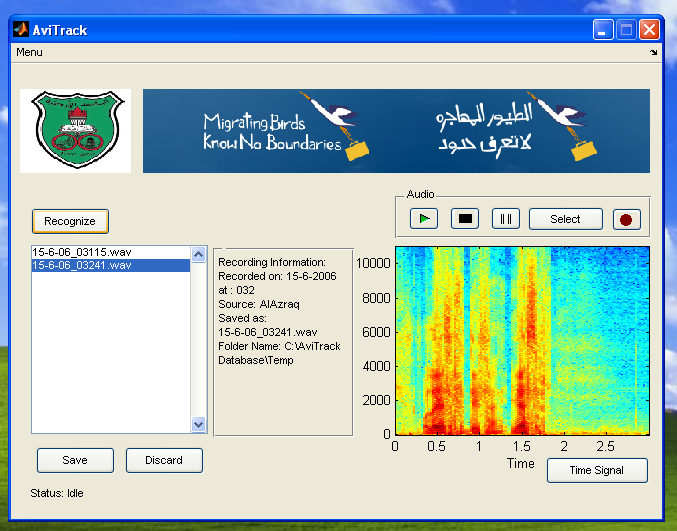Click the AviTrack title bar MATLAB icon
Image resolution: width=677 pixels, height=531 pixels.
point(20,29)
